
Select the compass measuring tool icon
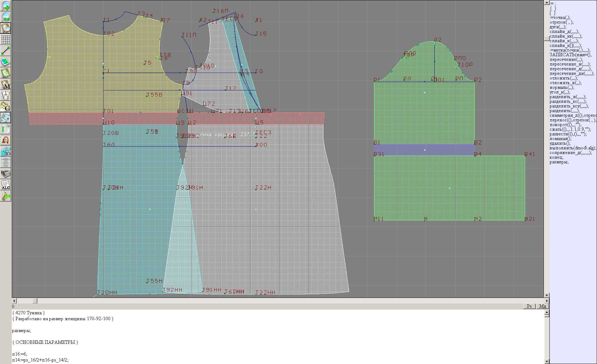pos(6,95)
